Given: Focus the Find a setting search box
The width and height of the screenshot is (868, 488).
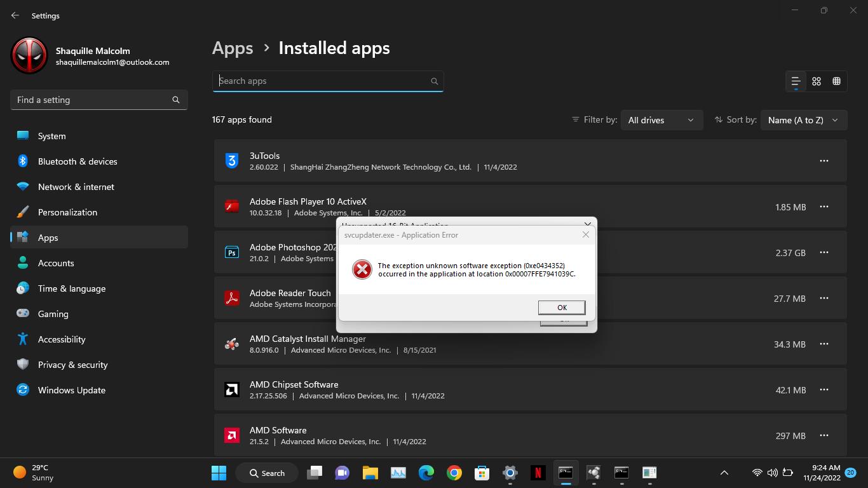Looking at the screenshot, I should point(92,100).
